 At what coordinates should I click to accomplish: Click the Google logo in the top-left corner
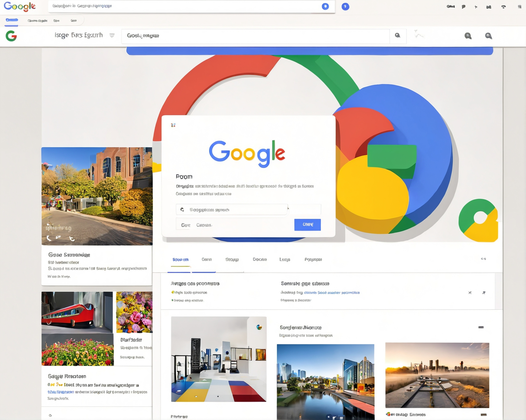tap(20, 6)
